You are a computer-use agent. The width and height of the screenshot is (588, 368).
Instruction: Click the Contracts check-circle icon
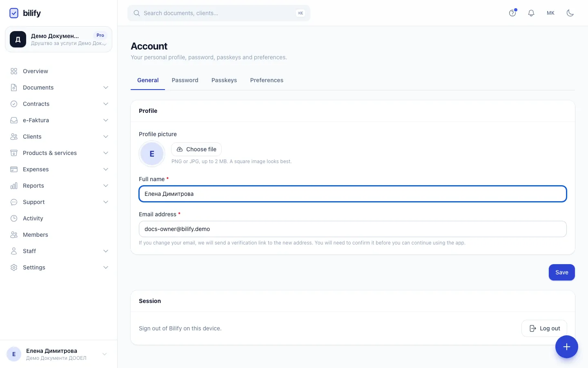tap(14, 104)
